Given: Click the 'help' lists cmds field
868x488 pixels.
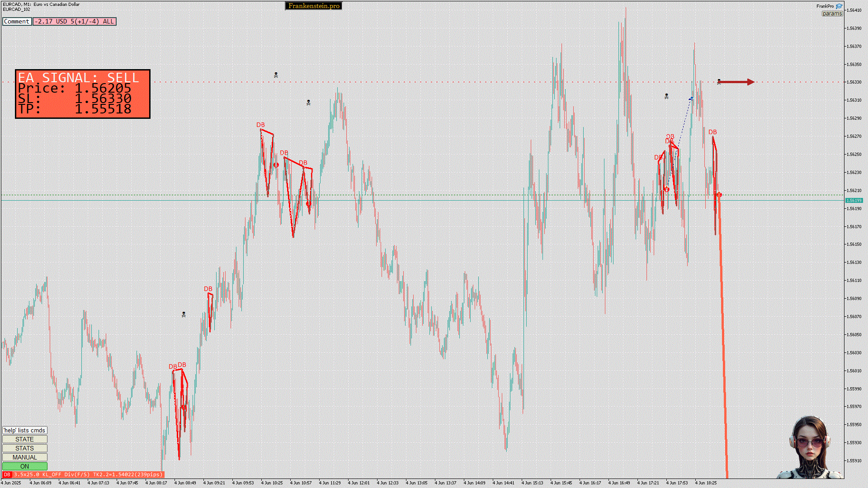Looking at the screenshot, I should click(x=24, y=430).
